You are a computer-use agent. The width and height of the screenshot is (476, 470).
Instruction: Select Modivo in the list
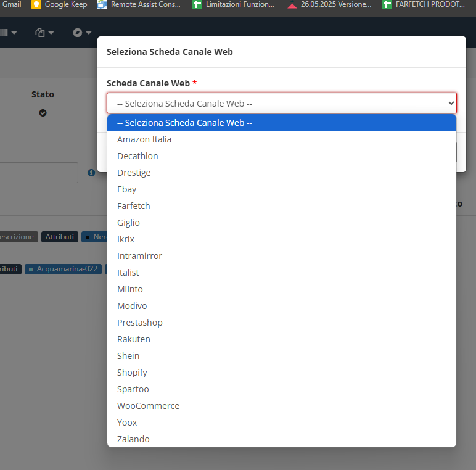[281, 306]
